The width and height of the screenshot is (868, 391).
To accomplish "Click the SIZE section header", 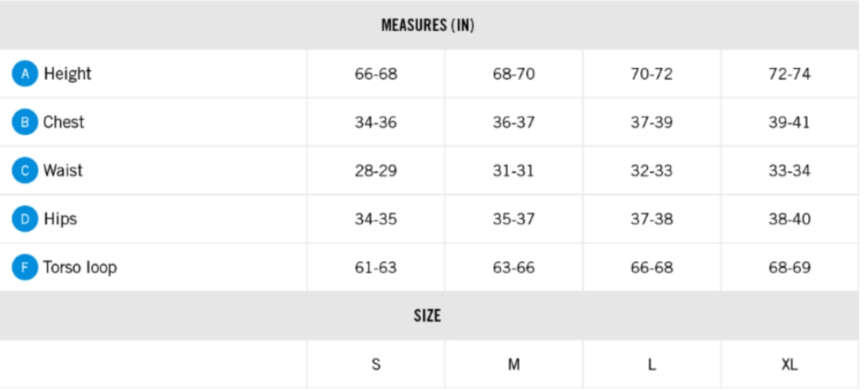I will (x=428, y=316).
